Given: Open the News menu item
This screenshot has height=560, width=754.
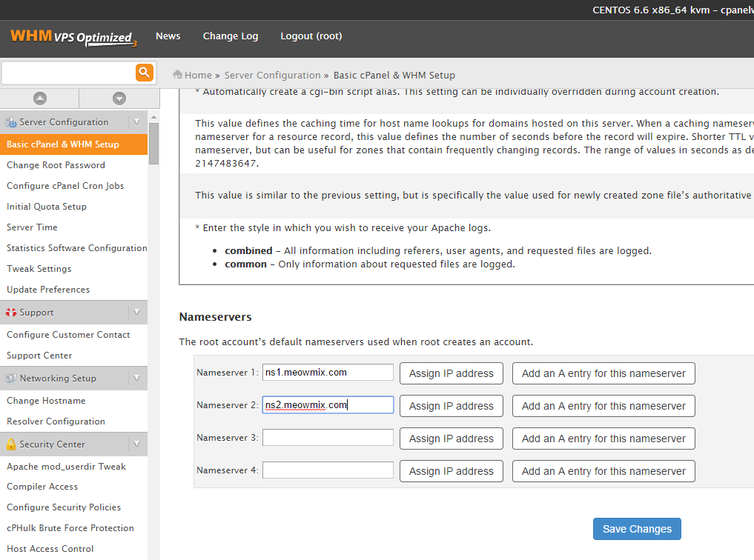Looking at the screenshot, I should (168, 36).
